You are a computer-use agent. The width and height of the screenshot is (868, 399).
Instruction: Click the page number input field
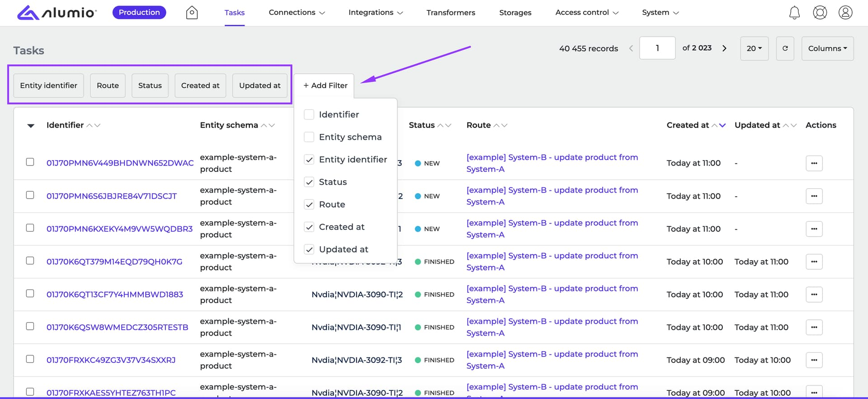657,48
